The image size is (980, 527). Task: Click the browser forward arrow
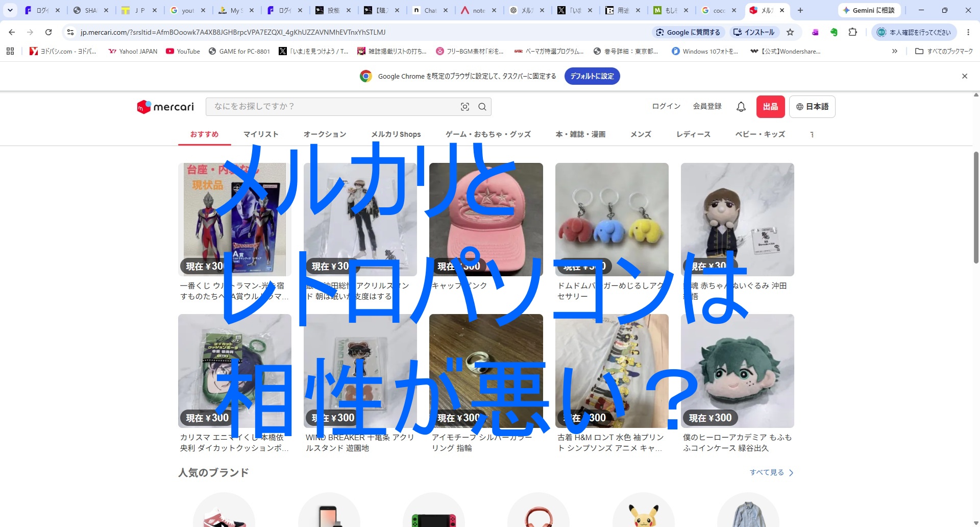pyautogui.click(x=30, y=32)
